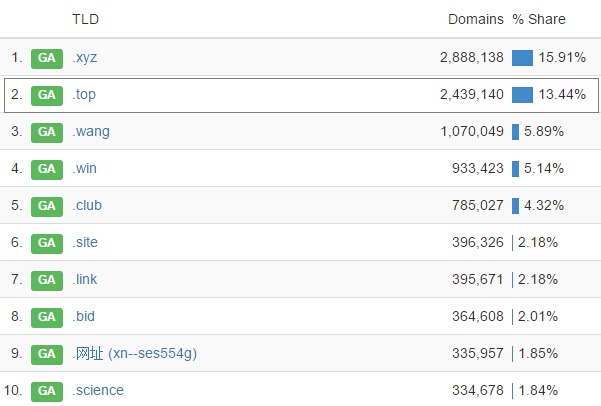Viewport: 601px width, 406px height.
Task: Follow the .link TLD link
Action: [85, 279]
